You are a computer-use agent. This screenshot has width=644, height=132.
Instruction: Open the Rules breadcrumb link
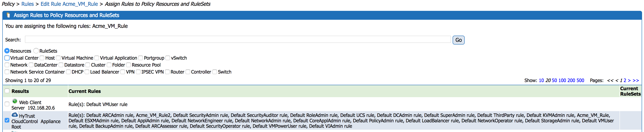28,4
